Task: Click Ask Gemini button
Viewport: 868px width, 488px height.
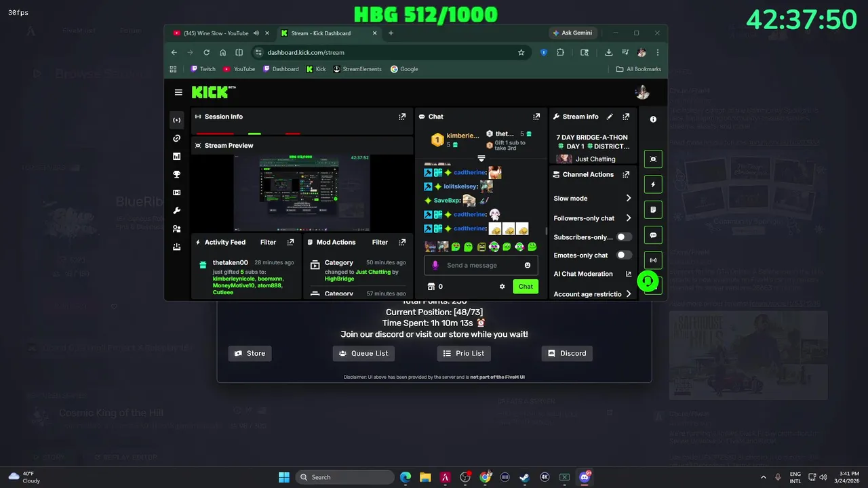Action: click(x=572, y=33)
